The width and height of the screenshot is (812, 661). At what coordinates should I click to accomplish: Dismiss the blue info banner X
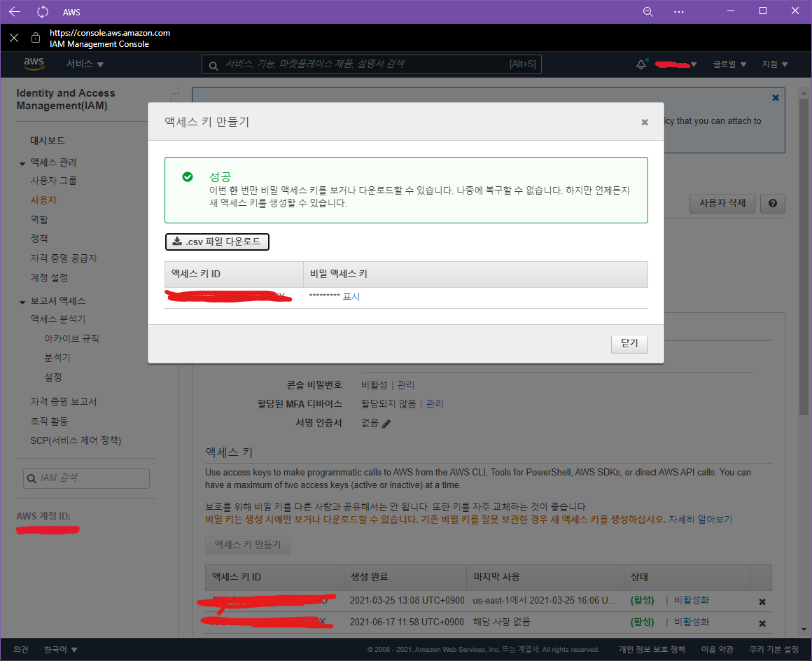[x=775, y=98]
